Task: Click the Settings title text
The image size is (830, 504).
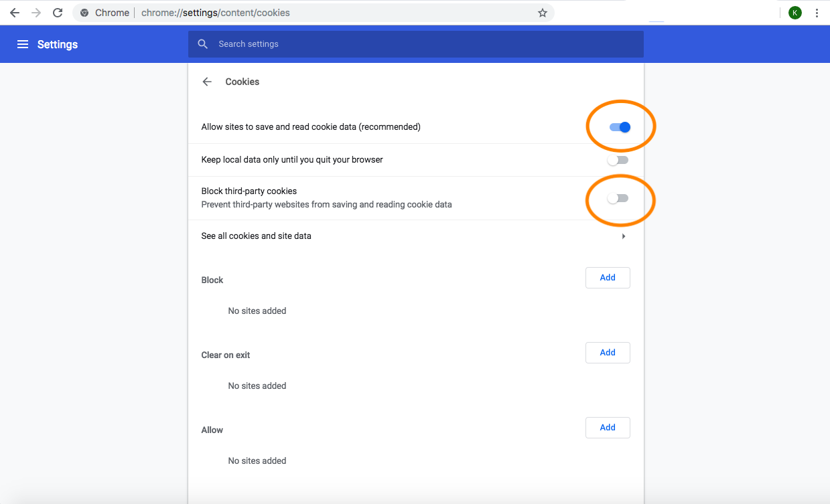Action: [58, 44]
